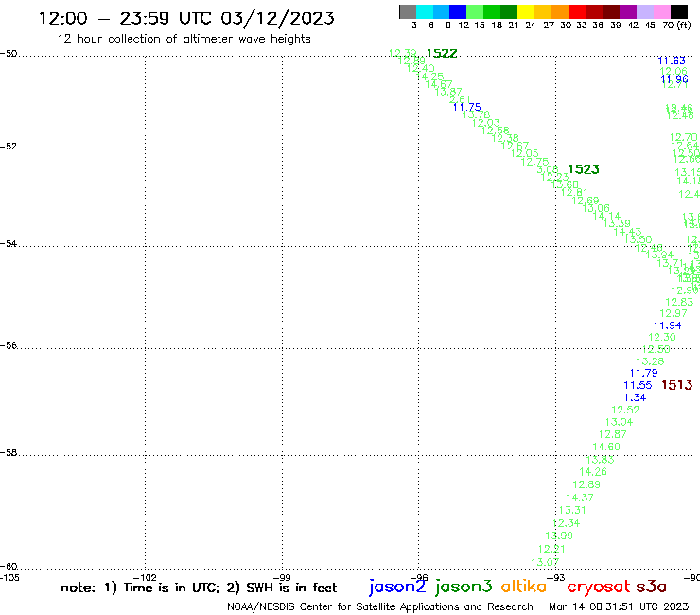Screen dimensions: 700x615
Task: Select the 12.52 wave height value
Action: pos(625,410)
